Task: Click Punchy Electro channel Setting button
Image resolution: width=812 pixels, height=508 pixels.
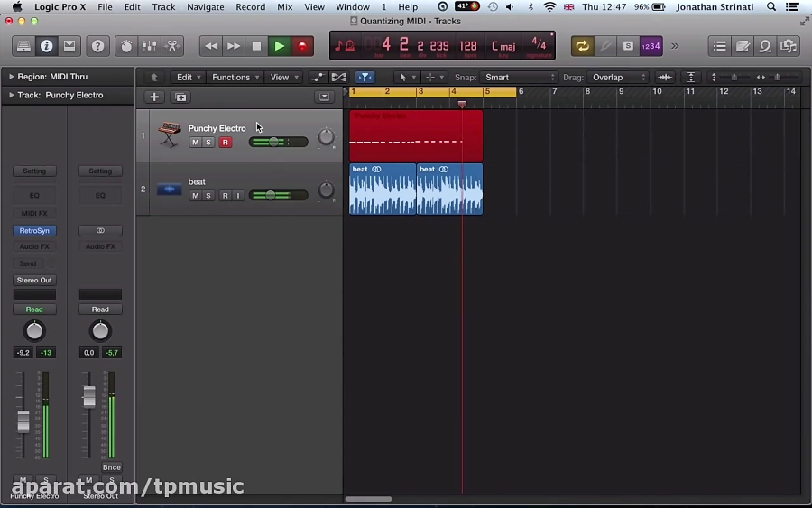Action: tap(34, 171)
